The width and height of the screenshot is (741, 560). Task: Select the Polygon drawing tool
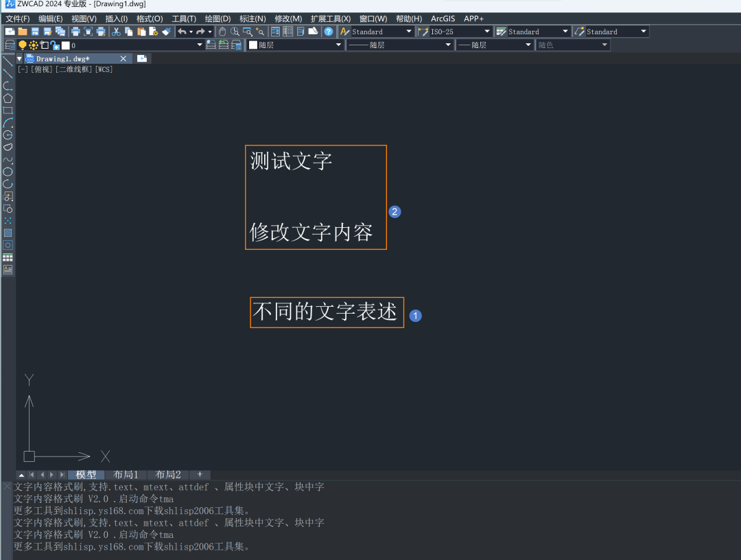point(8,98)
